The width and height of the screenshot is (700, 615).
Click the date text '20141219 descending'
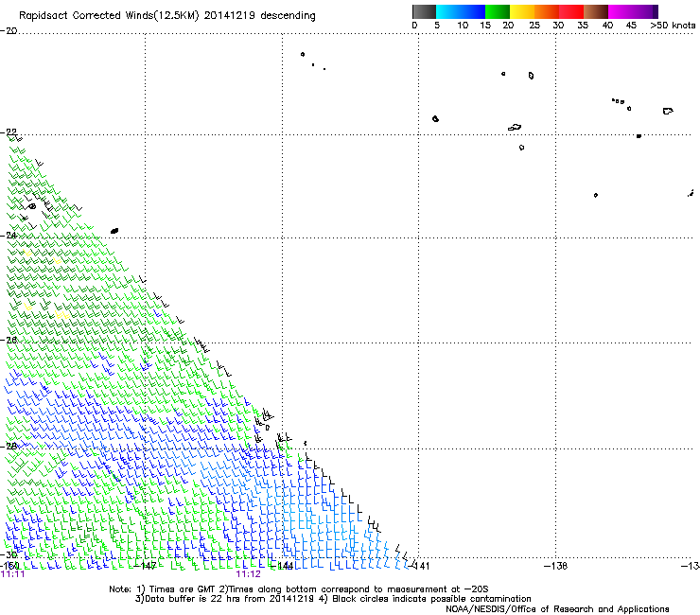click(259, 16)
